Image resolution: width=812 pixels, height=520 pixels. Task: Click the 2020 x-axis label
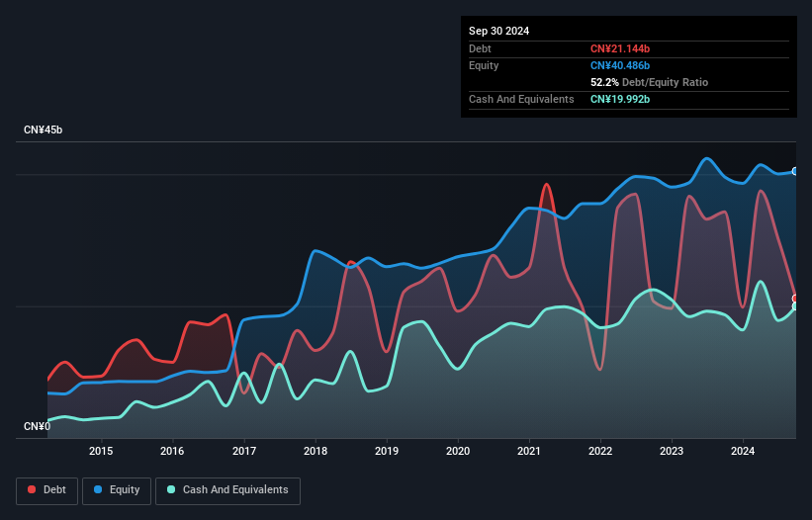click(458, 451)
